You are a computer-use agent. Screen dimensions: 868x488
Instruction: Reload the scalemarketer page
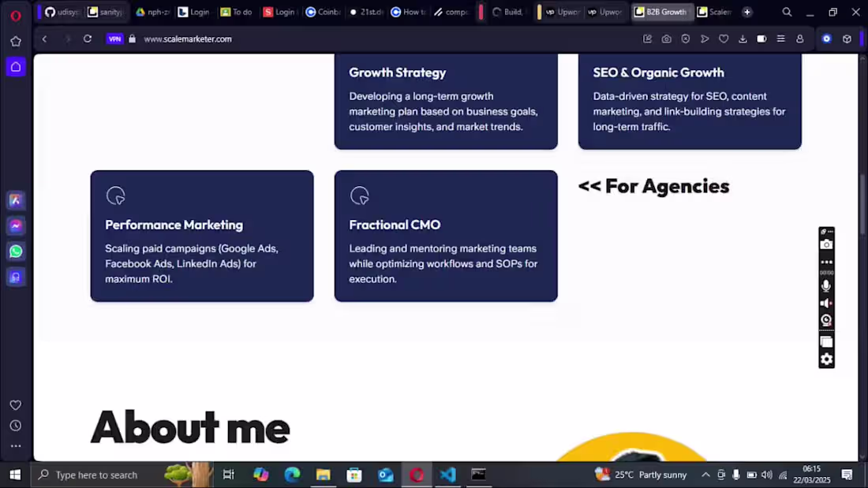88,39
